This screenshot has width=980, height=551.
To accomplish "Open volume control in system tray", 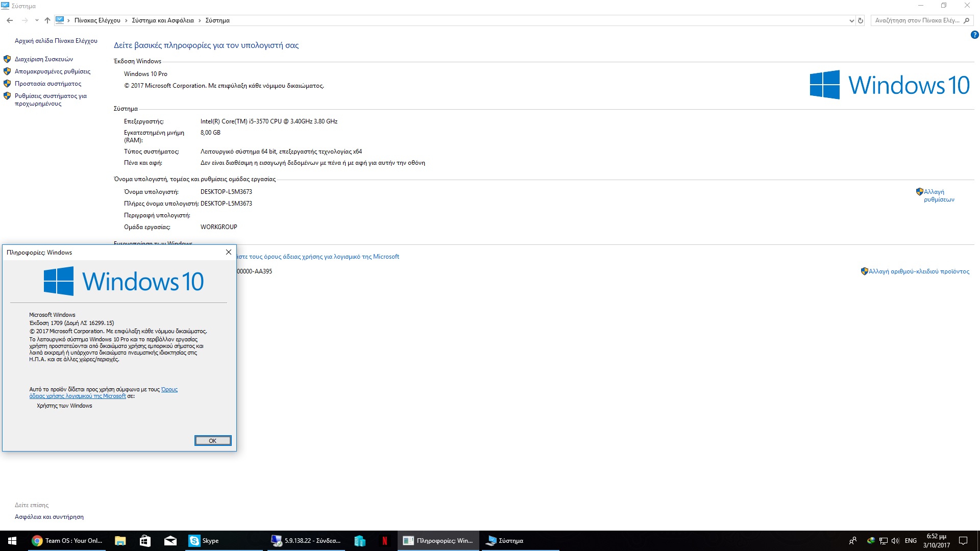I will click(x=895, y=541).
